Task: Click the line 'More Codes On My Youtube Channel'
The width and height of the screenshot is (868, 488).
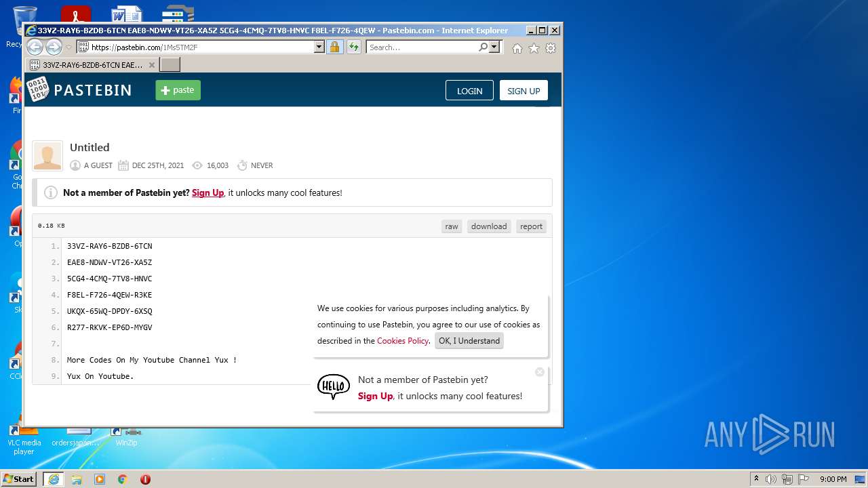Action: tap(152, 360)
